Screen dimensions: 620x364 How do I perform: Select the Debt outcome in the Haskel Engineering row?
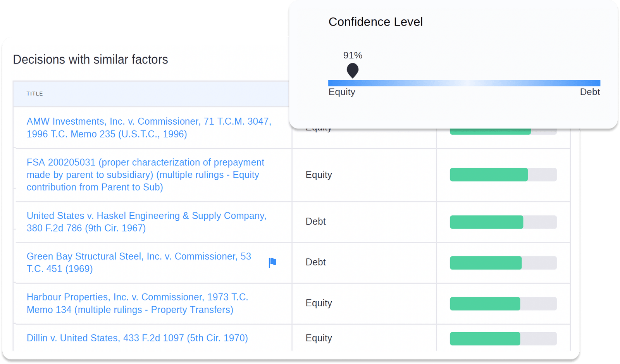point(315,221)
